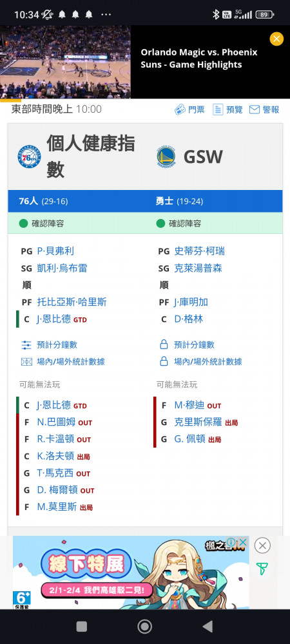Open the 預覽 preview document icon
290x644 pixels.
[218, 109]
